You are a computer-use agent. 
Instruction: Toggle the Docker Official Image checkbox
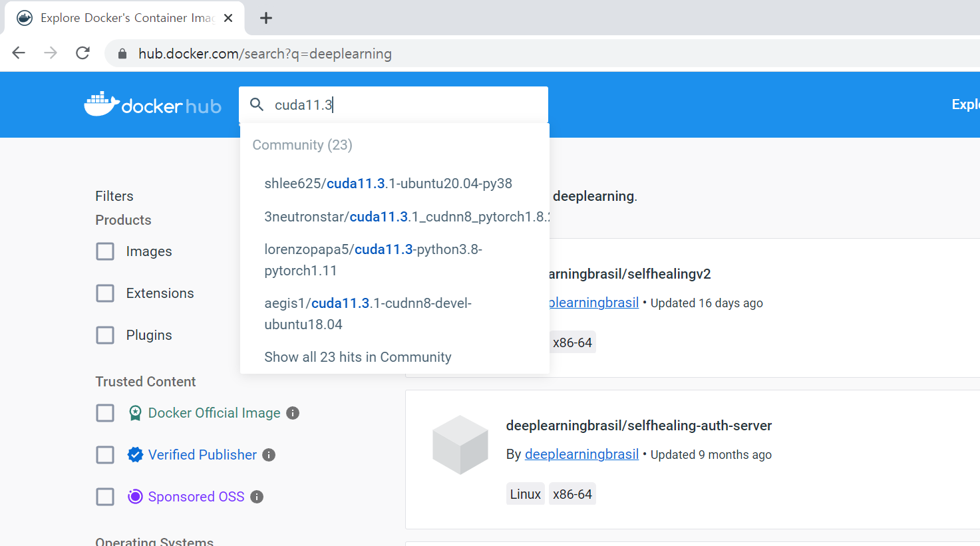[105, 413]
